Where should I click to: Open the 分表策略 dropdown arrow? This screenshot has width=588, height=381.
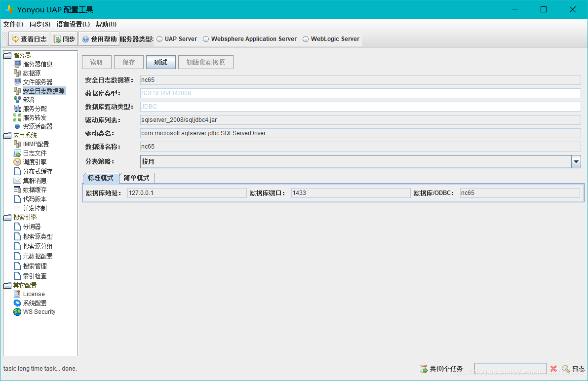point(576,161)
